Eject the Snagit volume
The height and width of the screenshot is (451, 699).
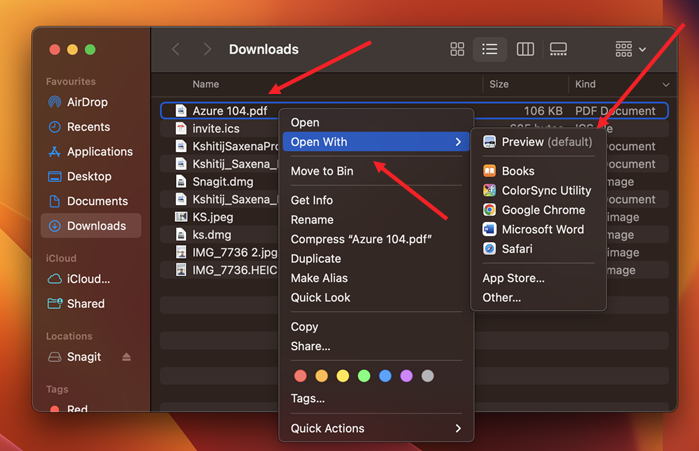127,357
